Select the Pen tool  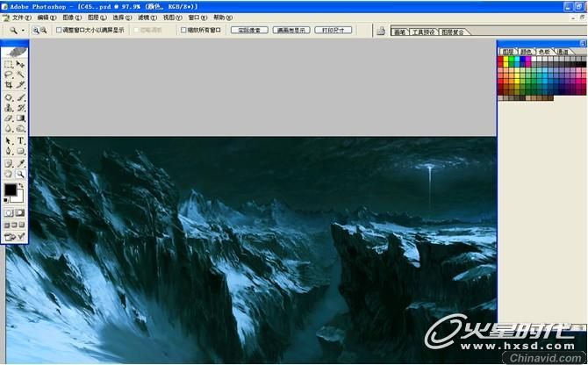click(9, 151)
